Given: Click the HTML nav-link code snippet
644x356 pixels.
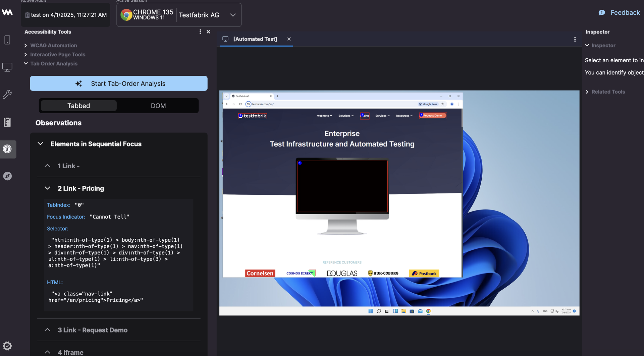Looking at the screenshot, I should pyautogui.click(x=96, y=297).
